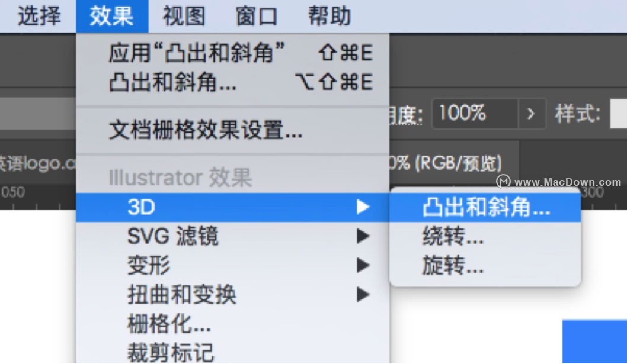Image resolution: width=627 pixels, height=364 pixels.
Task: Open the 窗口 menu
Action: click(x=257, y=16)
